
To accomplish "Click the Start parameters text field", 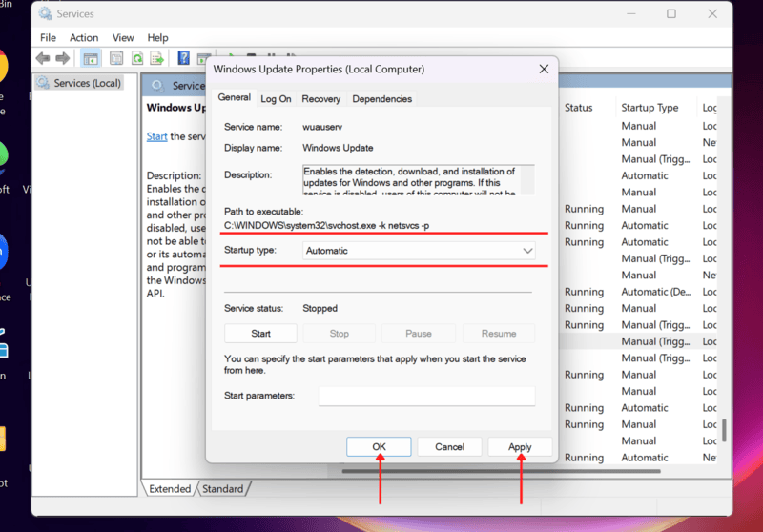I will [x=426, y=396].
